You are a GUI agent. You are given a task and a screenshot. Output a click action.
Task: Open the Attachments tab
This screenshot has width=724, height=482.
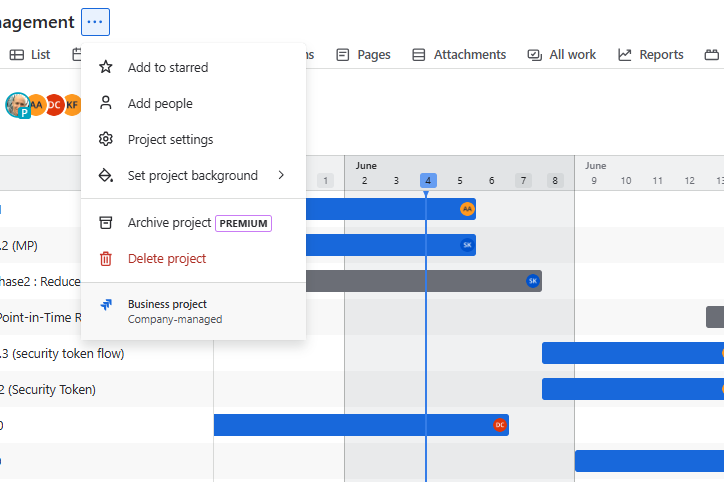click(459, 54)
